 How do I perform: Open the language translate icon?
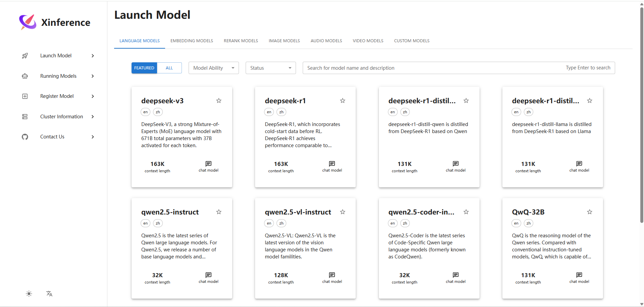[49, 294]
